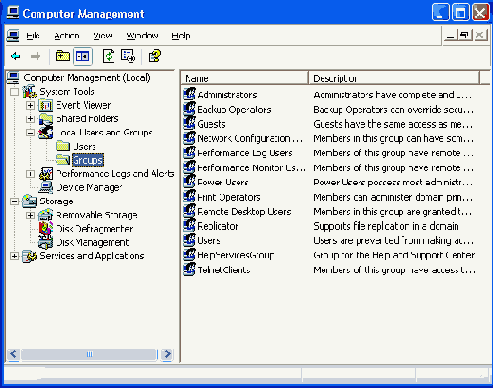
Task: Select Disk Defragmenter in the tree
Action: point(94,229)
